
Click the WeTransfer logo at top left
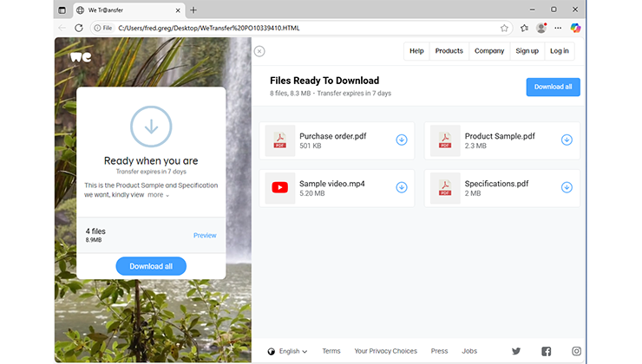[x=81, y=57]
